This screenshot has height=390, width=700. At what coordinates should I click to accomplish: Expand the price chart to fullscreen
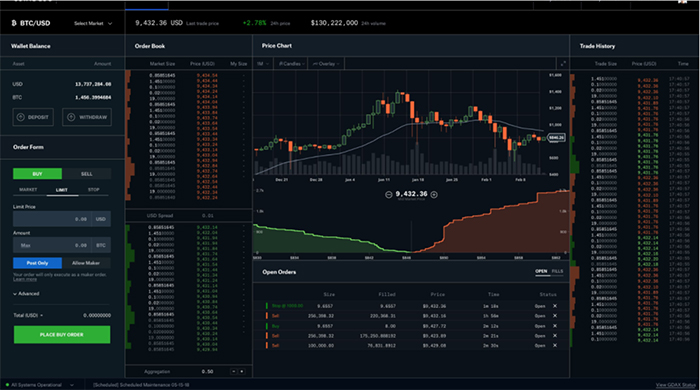[563, 64]
